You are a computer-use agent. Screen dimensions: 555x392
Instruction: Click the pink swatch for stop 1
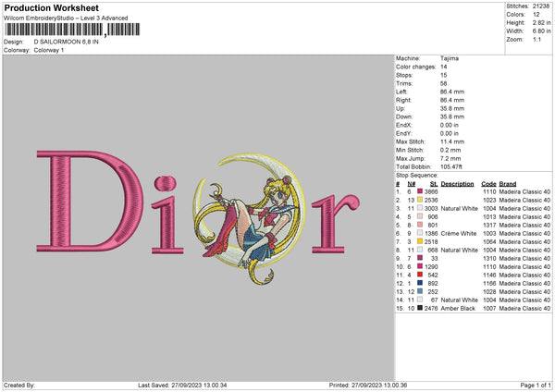click(x=419, y=190)
